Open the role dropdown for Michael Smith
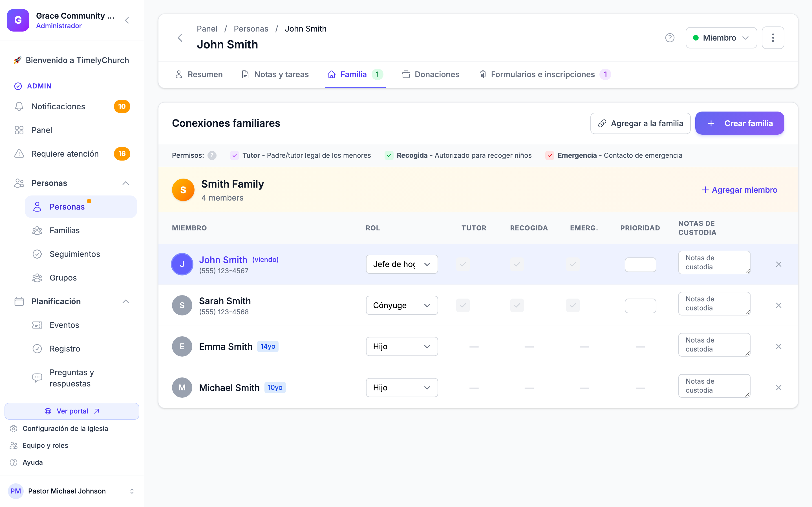The width and height of the screenshot is (812, 507). [x=402, y=388]
